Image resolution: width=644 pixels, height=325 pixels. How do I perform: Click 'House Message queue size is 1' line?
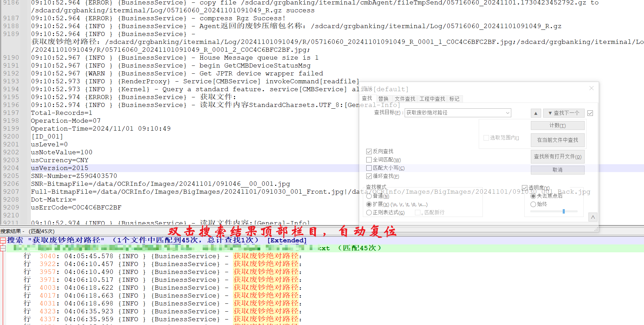coord(175,58)
